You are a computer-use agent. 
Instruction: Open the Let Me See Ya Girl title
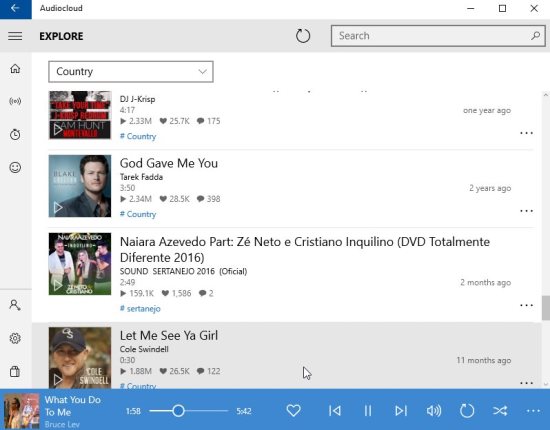[x=169, y=336]
